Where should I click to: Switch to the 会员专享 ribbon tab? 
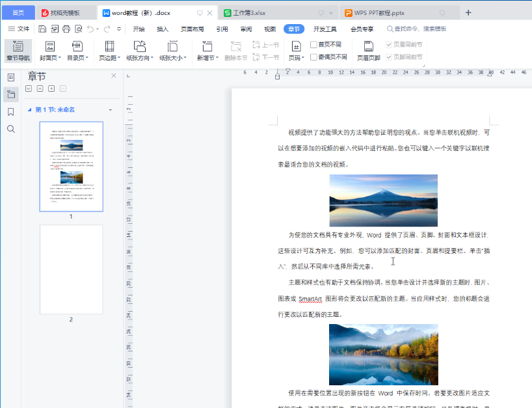click(x=362, y=29)
